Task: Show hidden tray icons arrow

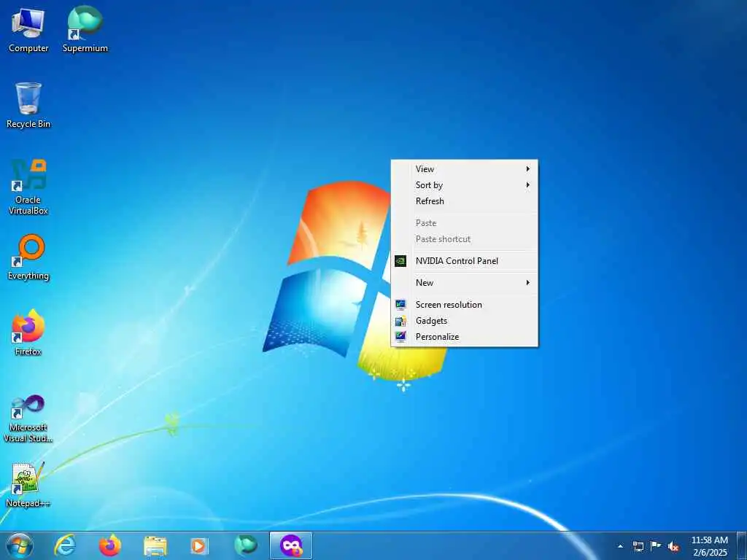Action: click(620, 546)
